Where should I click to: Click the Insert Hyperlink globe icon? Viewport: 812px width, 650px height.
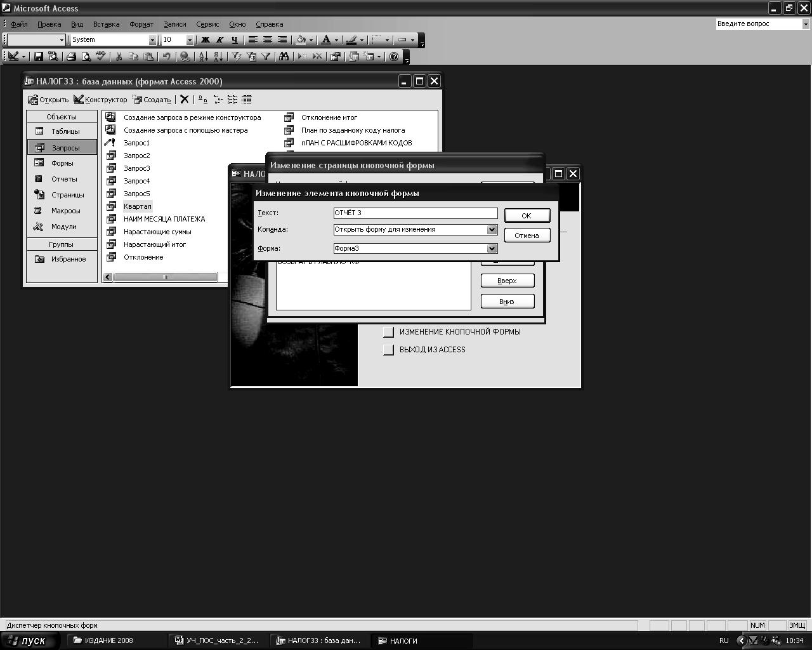[185, 56]
